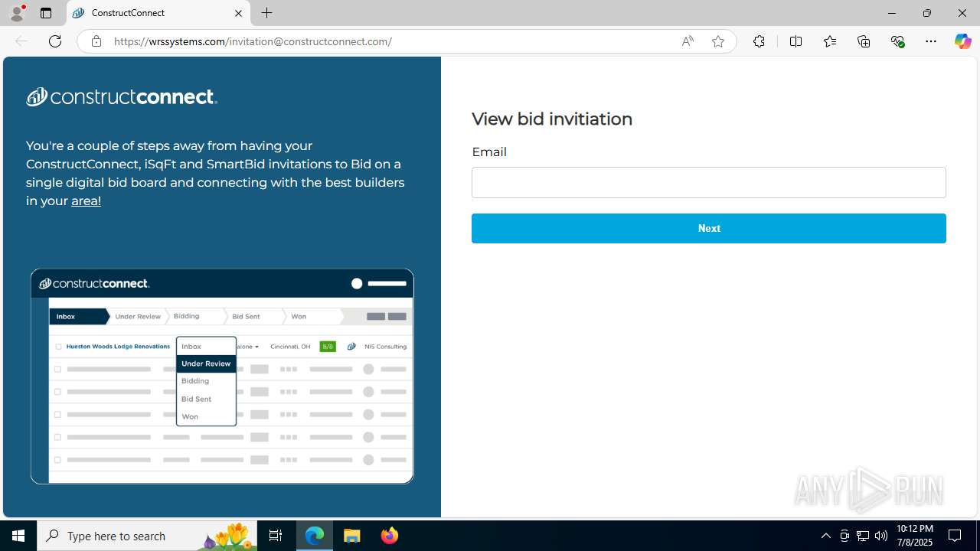The height and width of the screenshot is (551, 980).
Task: Close the ConstructConnect tab
Action: (238, 13)
